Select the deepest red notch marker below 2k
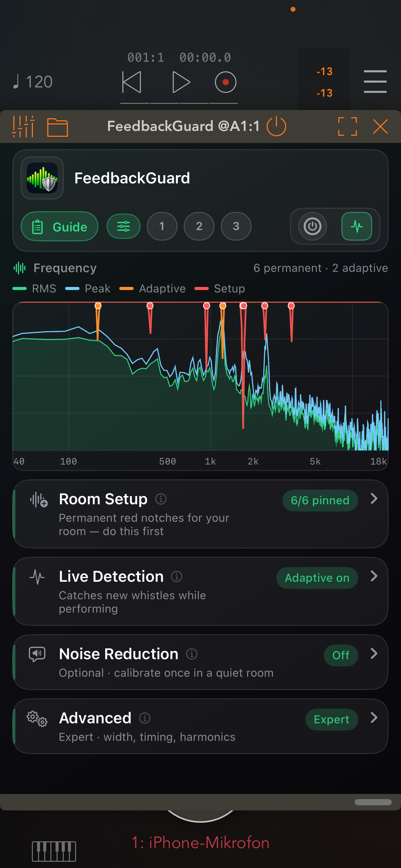 pos(243,305)
